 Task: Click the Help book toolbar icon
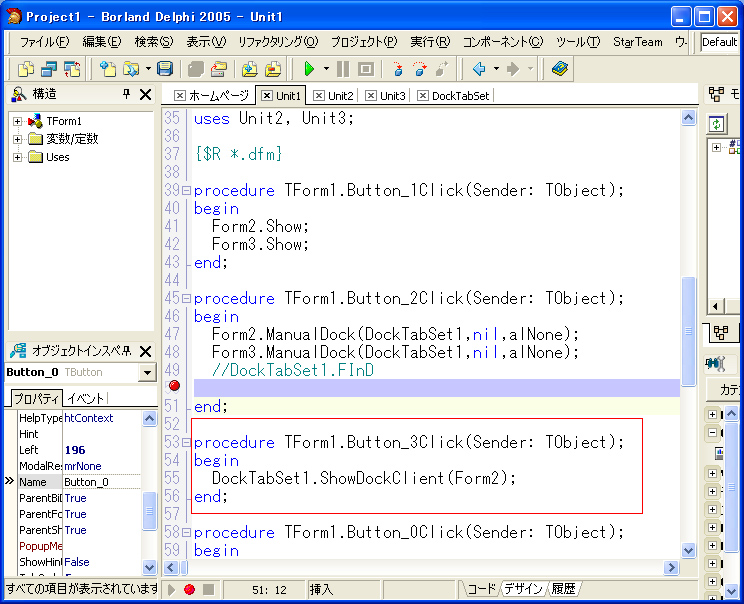[560, 69]
